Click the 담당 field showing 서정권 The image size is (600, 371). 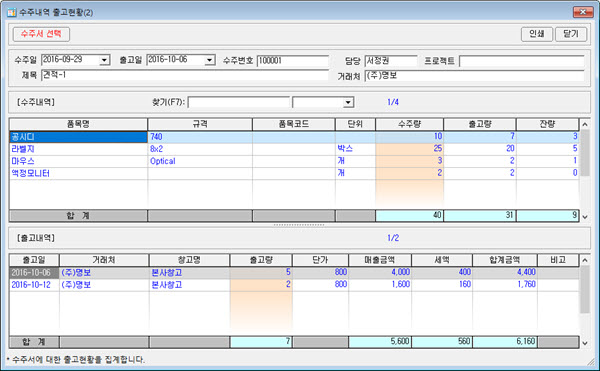point(391,60)
